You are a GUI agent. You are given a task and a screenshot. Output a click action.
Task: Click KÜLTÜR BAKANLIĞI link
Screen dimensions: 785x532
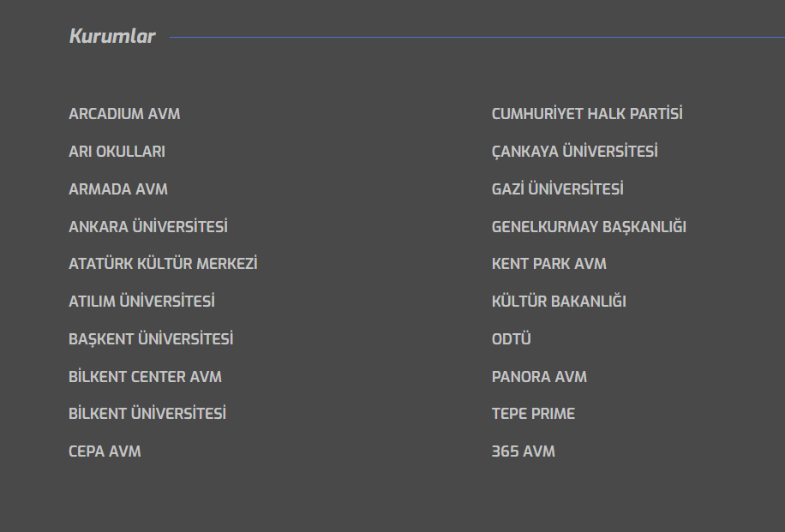tap(559, 302)
